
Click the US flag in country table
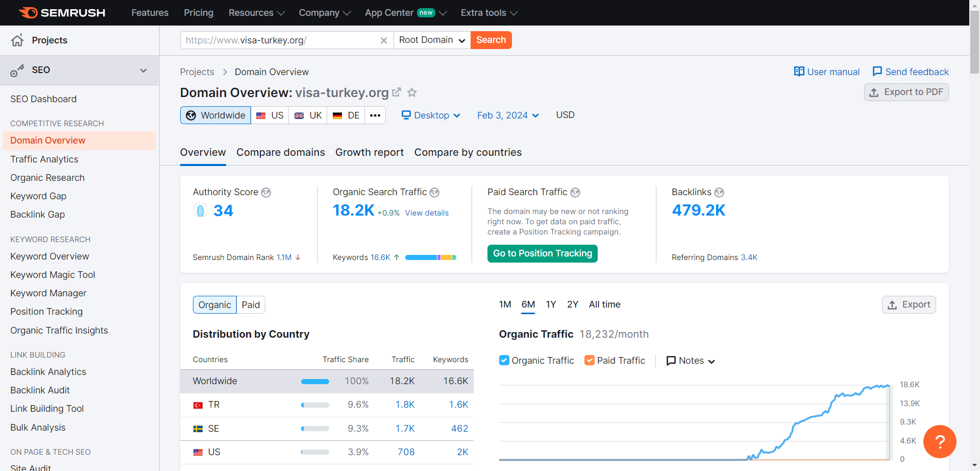click(x=198, y=452)
